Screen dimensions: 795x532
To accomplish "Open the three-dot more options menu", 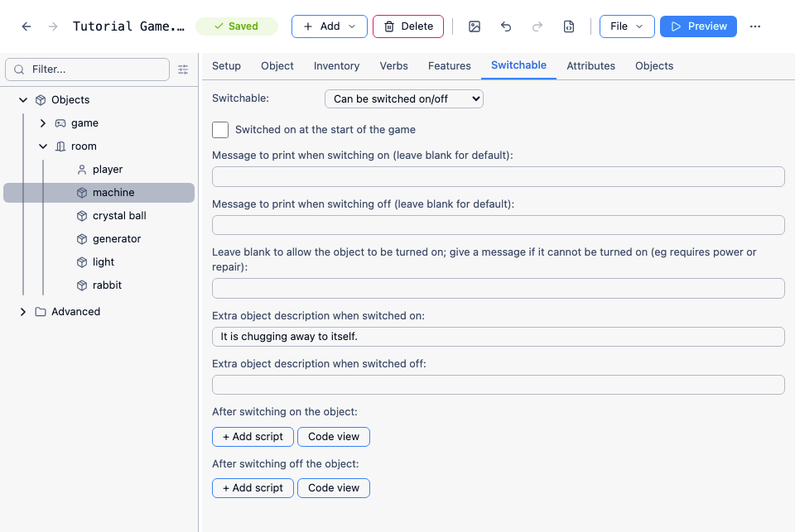I will pyautogui.click(x=755, y=26).
